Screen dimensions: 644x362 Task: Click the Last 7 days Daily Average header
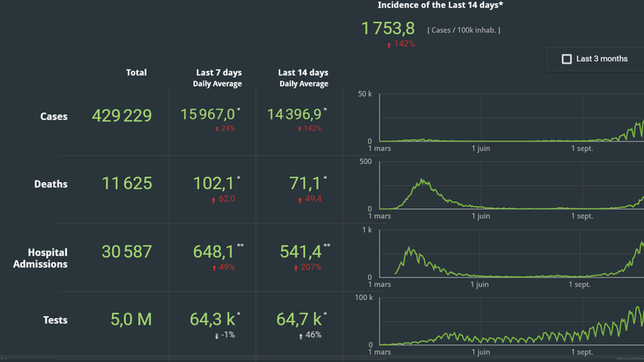[x=218, y=78]
